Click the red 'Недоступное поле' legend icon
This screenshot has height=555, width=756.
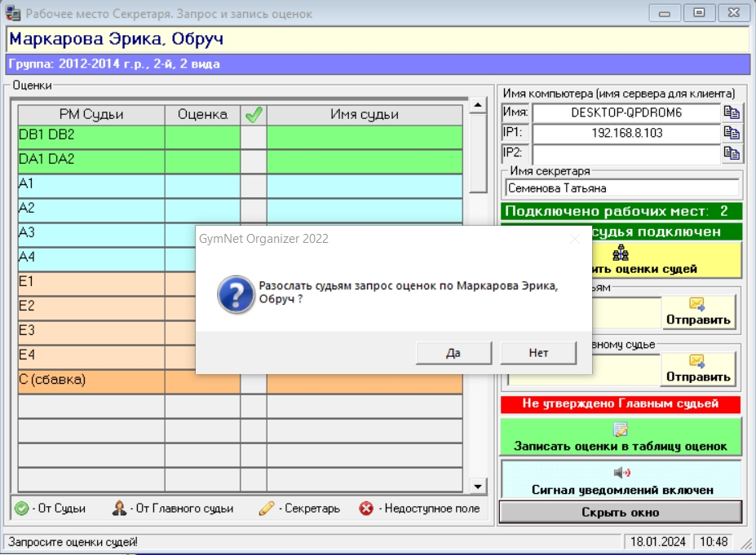click(367, 509)
